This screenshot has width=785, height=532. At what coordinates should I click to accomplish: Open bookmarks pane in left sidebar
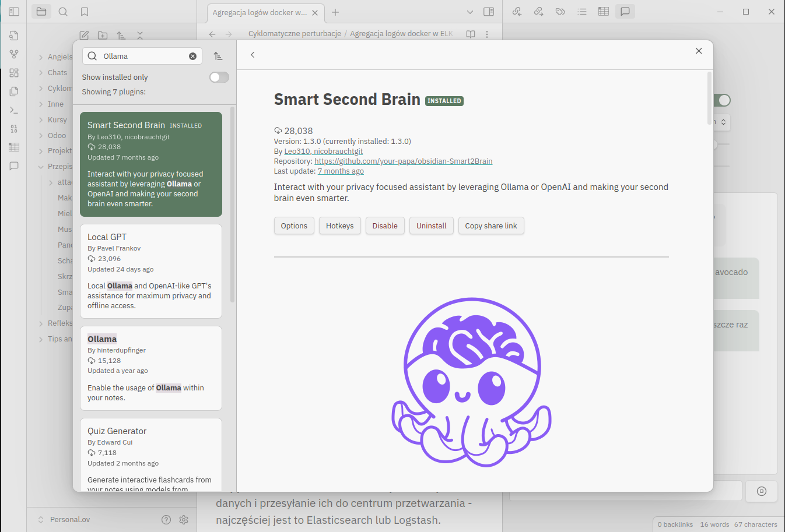pos(85,12)
